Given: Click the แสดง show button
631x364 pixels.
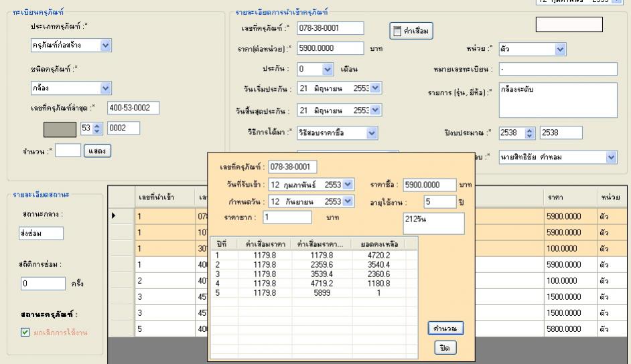Looking at the screenshot, I should (96, 151).
